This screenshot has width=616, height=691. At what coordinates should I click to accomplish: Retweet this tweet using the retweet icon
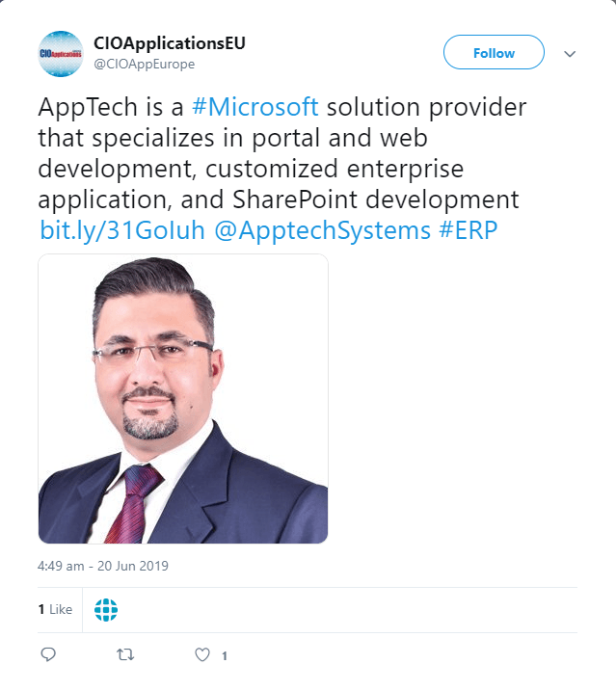click(x=125, y=654)
